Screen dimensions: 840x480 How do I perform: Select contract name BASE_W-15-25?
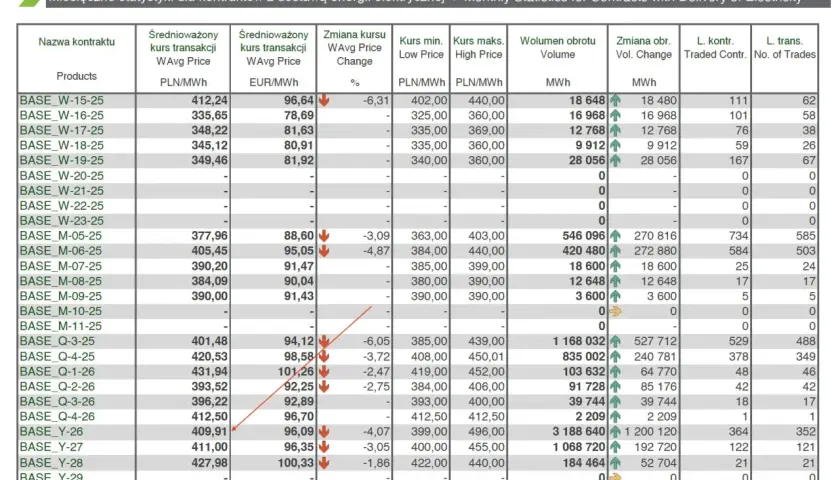tap(62, 100)
